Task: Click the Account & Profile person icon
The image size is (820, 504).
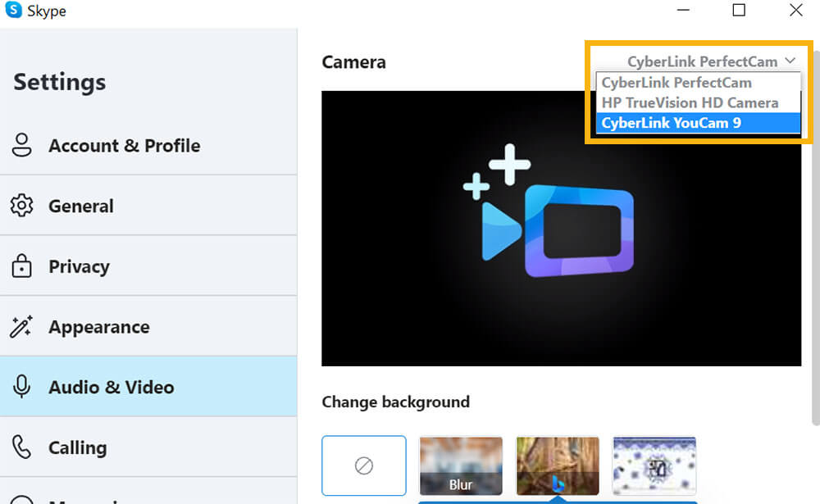Action: pyautogui.click(x=21, y=145)
